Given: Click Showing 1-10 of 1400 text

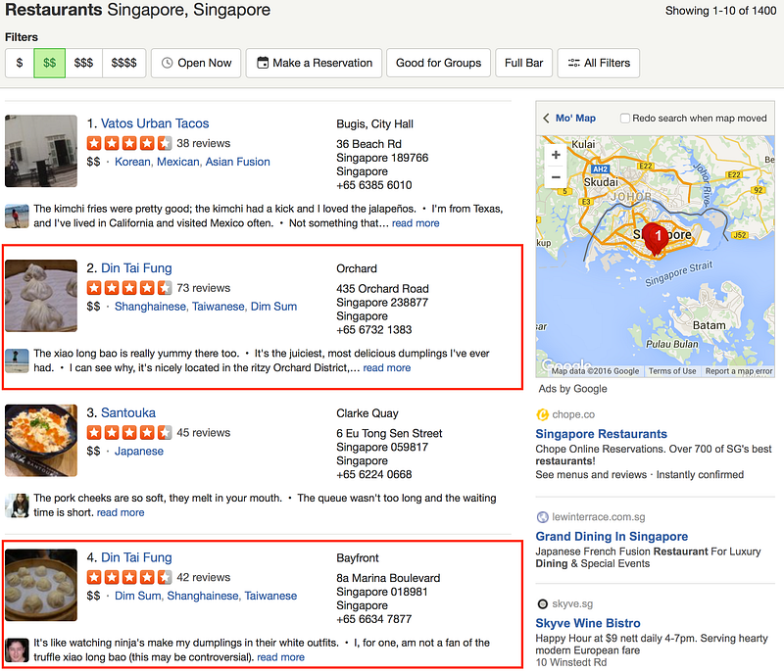Looking at the screenshot, I should coord(720,11).
